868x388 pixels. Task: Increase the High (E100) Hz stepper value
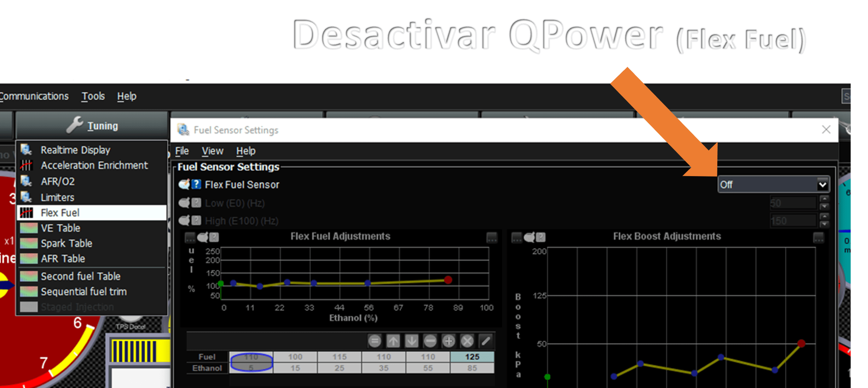click(824, 217)
